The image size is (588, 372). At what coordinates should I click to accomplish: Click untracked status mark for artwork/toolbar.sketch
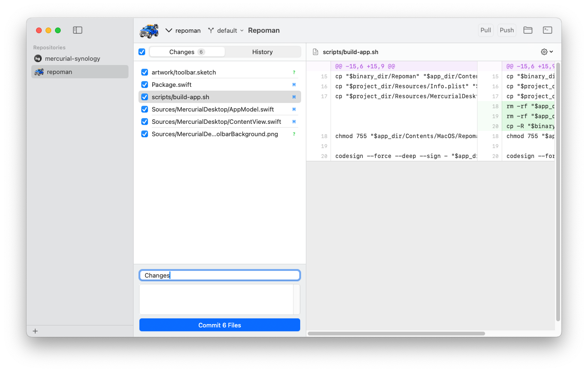click(x=294, y=73)
